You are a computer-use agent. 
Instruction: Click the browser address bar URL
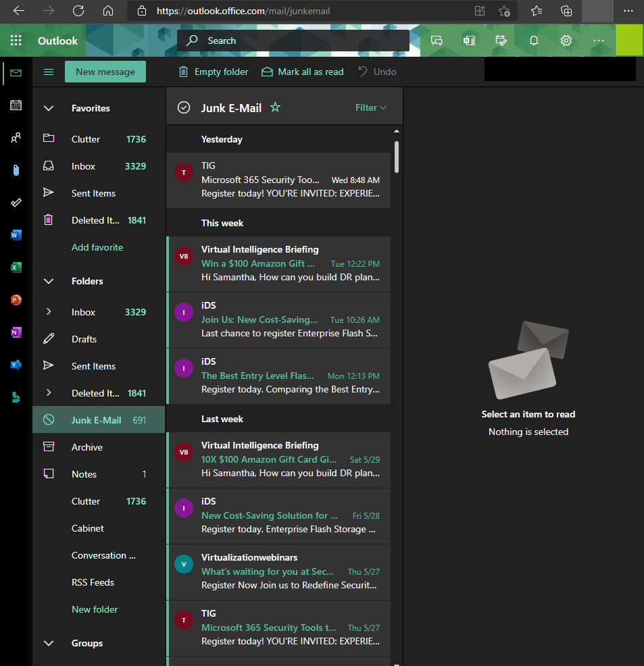243,11
